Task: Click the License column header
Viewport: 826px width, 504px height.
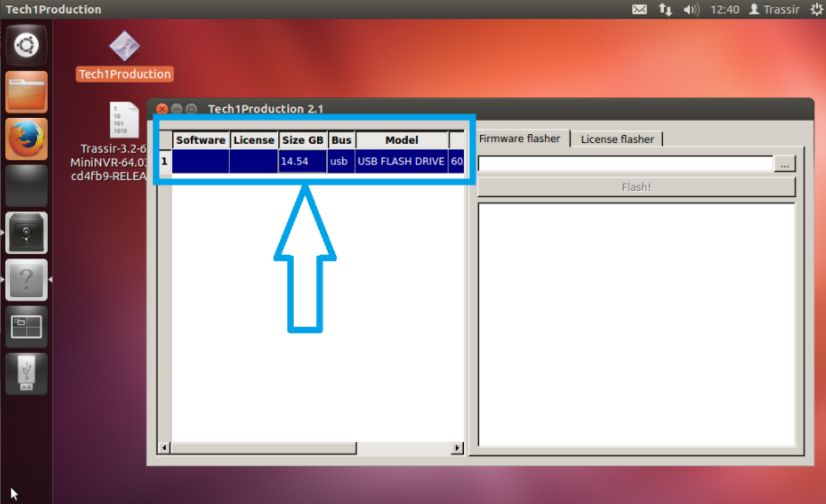Action: click(x=254, y=139)
